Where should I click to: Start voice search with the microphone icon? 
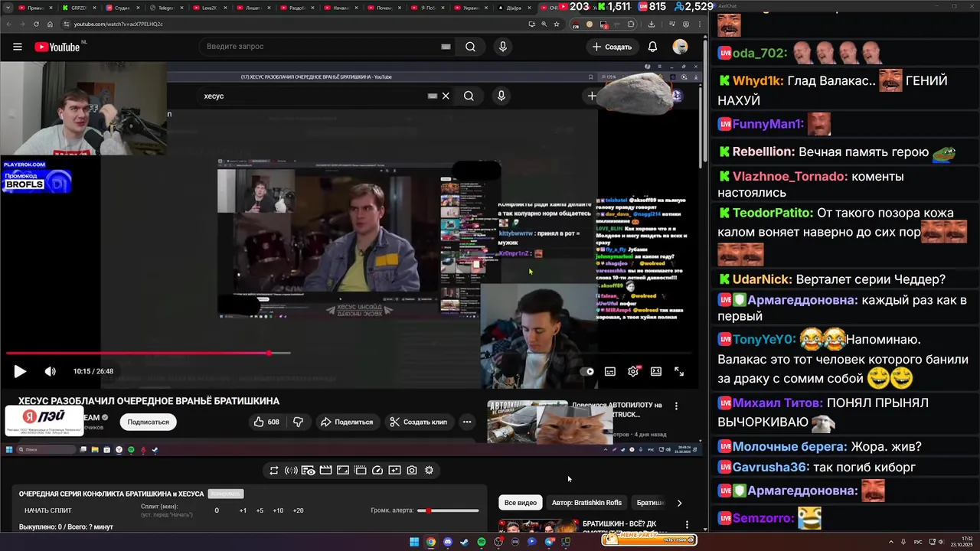(x=502, y=47)
